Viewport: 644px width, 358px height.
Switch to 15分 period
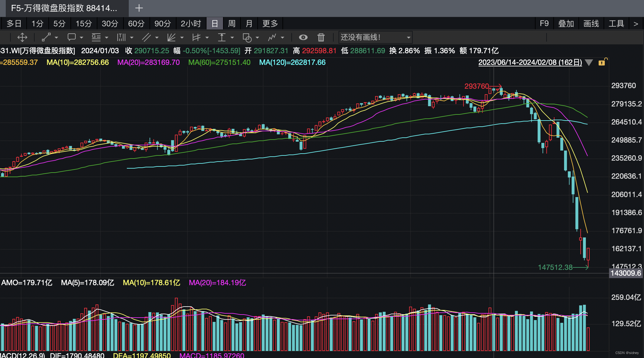click(x=84, y=24)
